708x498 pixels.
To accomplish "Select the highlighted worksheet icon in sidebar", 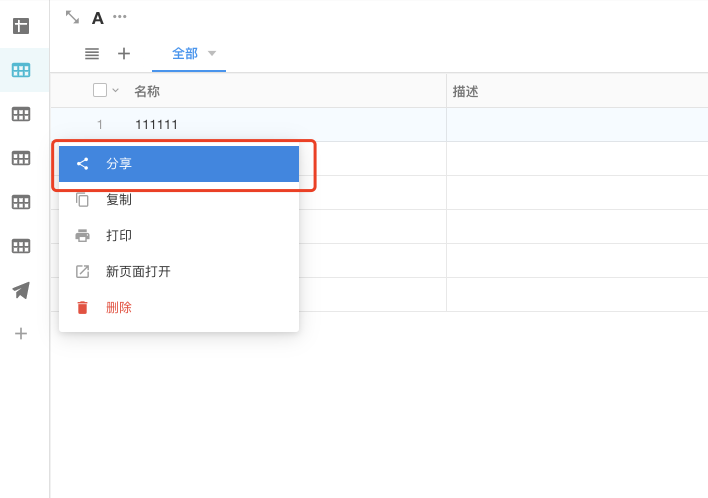I will click(x=21, y=70).
